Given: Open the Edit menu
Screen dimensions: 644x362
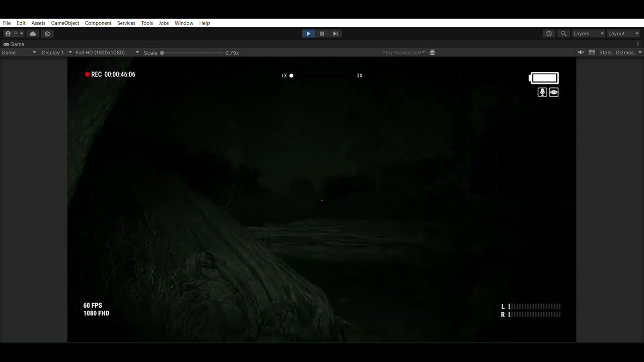Looking at the screenshot, I should (21, 23).
